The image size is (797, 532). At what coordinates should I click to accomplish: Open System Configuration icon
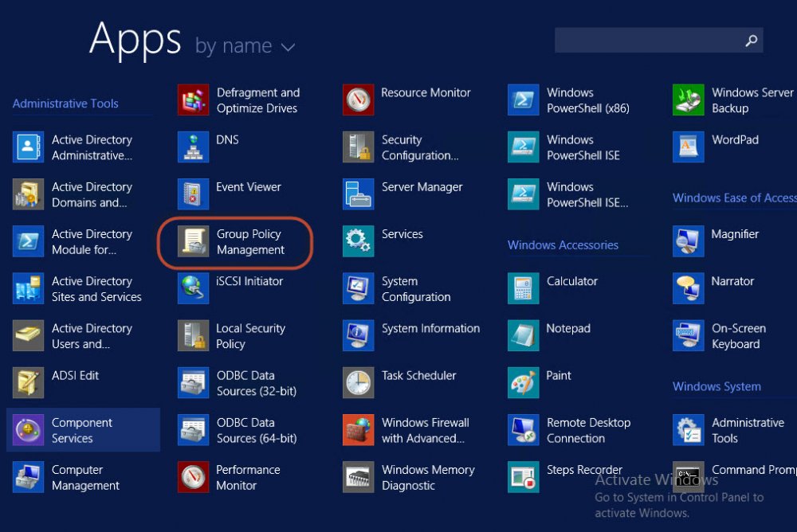pyautogui.click(x=359, y=288)
